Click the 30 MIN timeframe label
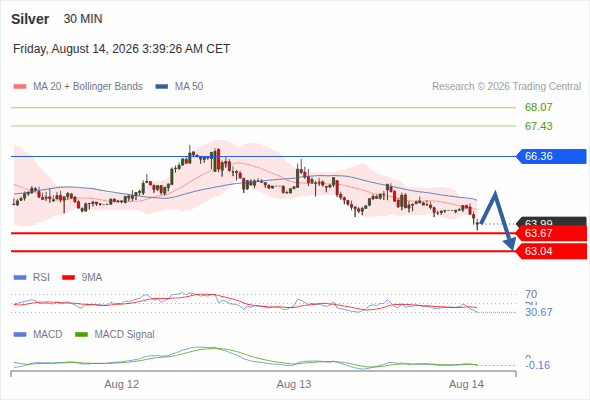 pyautogui.click(x=83, y=19)
